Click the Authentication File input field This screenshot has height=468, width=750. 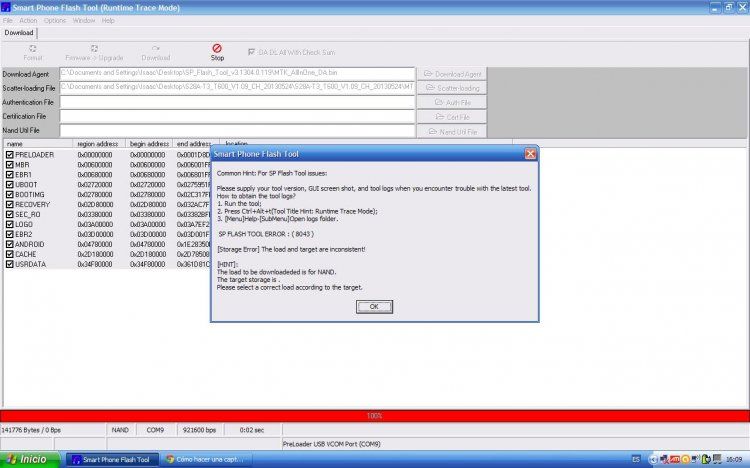pyautogui.click(x=237, y=102)
